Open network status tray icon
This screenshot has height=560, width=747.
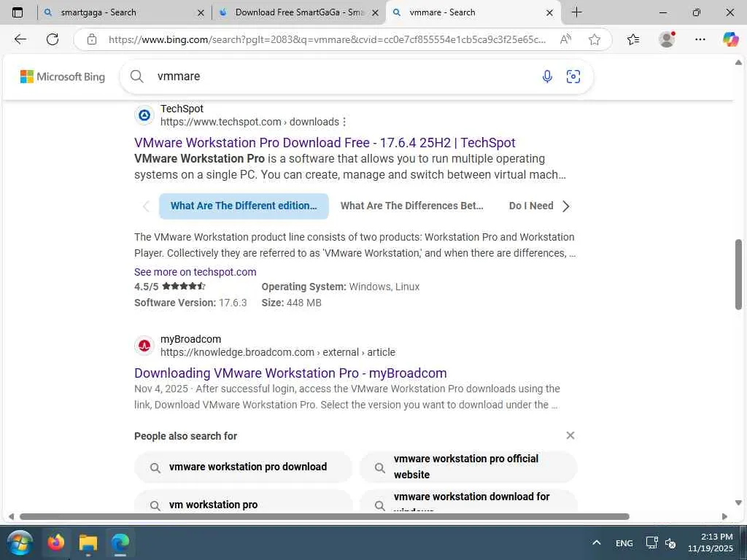coord(651,542)
